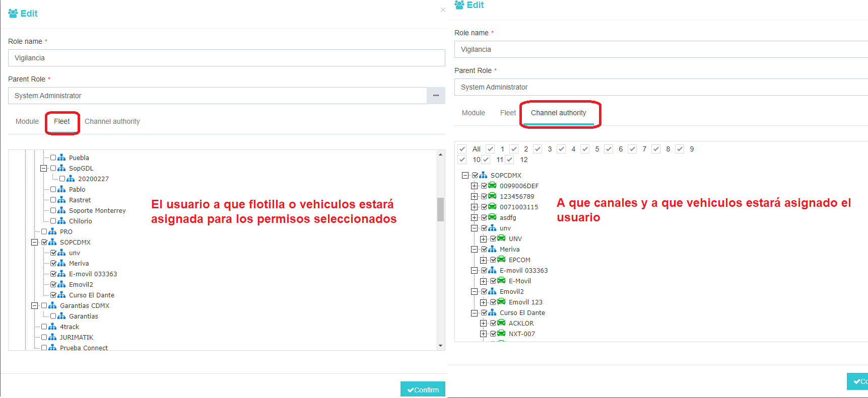The width and height of the screenshot is (868, 398).
Task: Open the Parent Role selector ellipsis button
Action: click(x=436, y=96)
